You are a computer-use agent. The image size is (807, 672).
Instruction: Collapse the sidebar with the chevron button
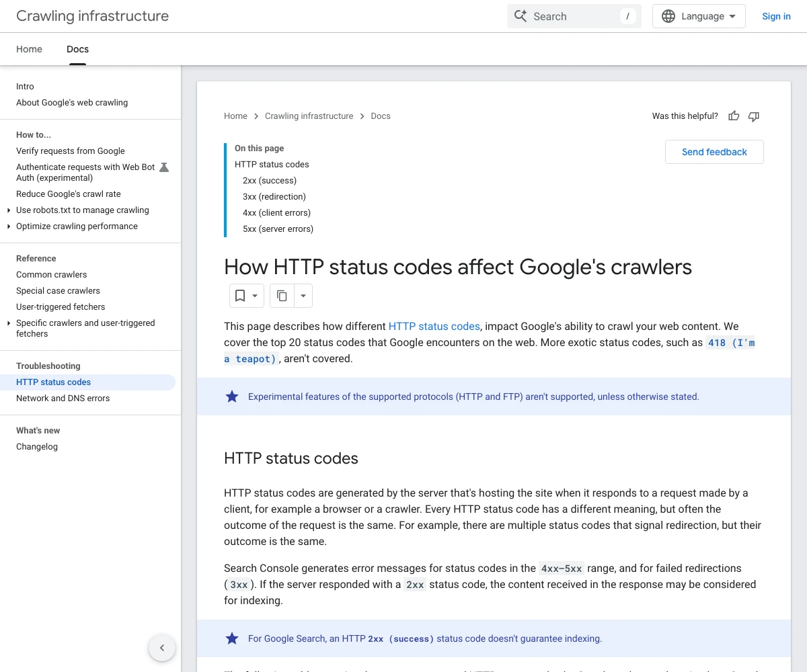pos(162,648)
